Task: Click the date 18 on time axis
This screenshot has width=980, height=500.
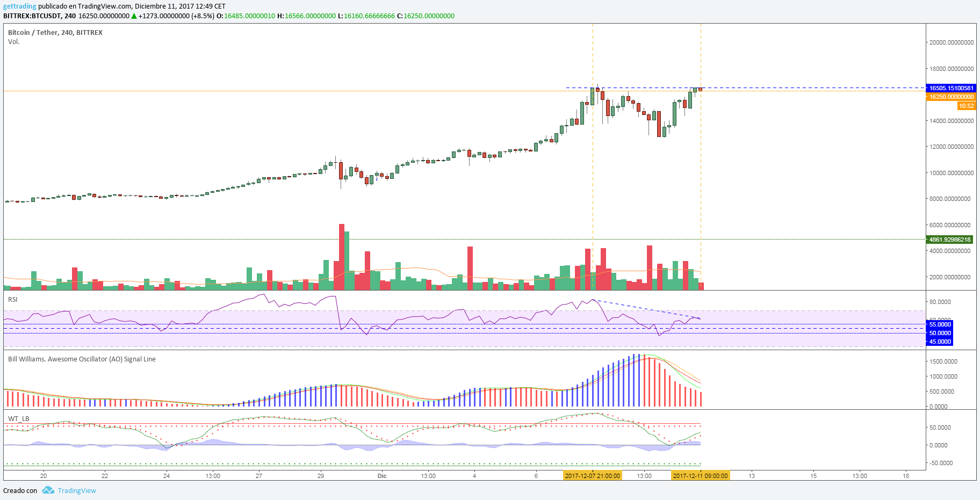Action: pos(906,476)
